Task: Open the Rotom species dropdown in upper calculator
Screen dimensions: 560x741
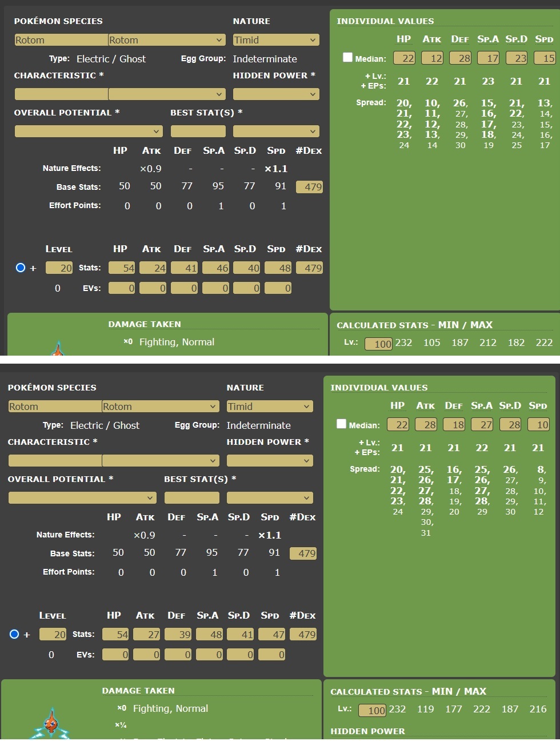Action: pyautogui.click(x=167, y=40)
